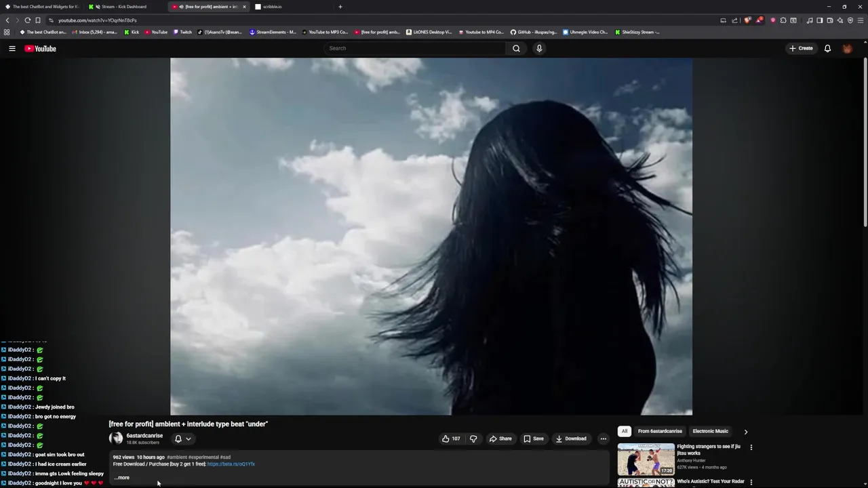Click the browser address bar URL
868x488 pixels.
pyautogui.click(x=97, y=20)
